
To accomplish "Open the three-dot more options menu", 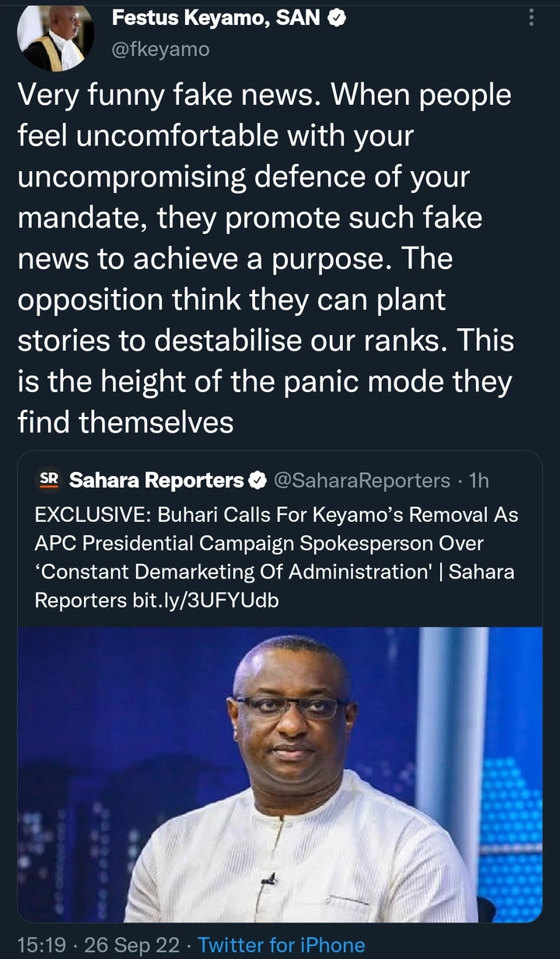I will (x=531, y=18).
